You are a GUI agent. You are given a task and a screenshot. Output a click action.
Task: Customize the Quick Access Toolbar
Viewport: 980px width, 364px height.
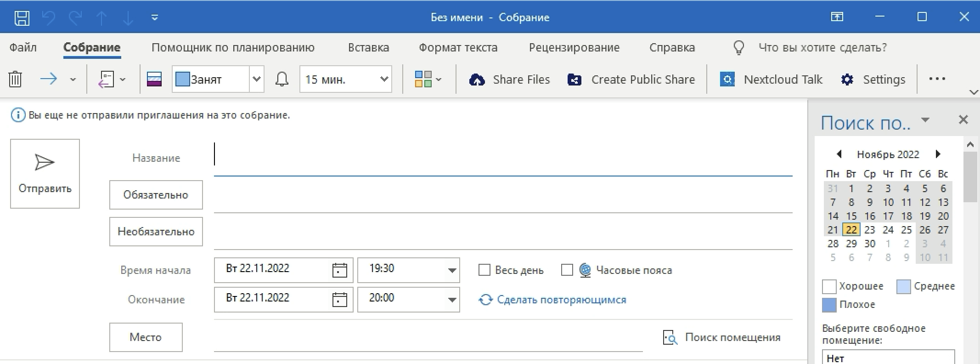[155, 17]
